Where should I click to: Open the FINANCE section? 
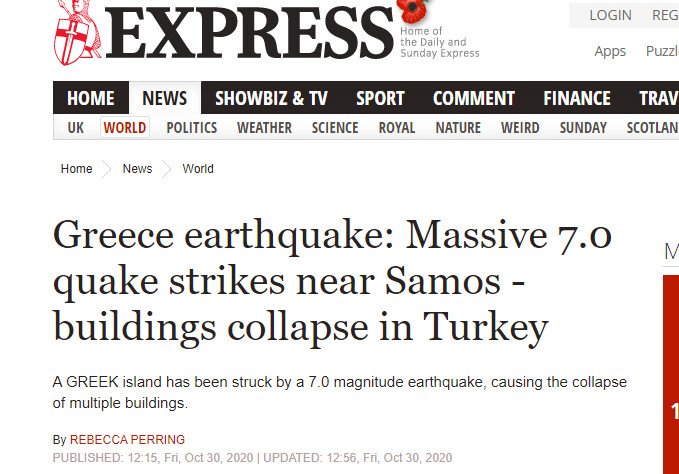[x=577, y=98]
